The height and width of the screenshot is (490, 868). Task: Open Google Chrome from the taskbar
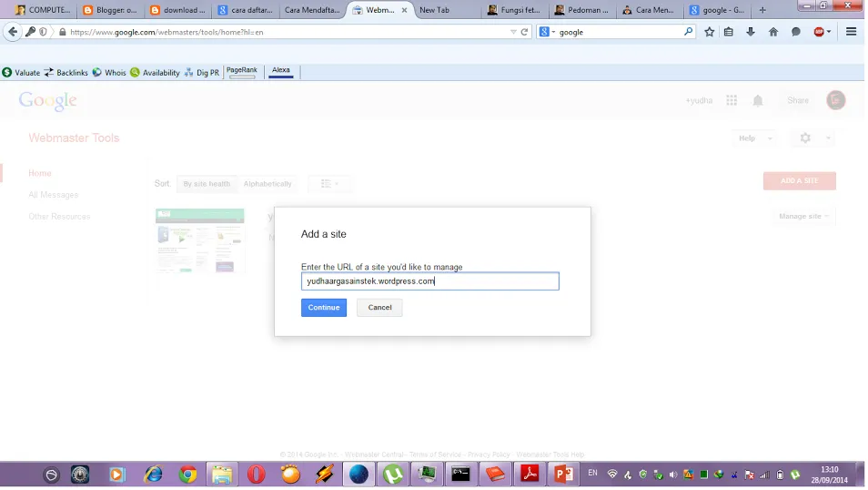187,475
